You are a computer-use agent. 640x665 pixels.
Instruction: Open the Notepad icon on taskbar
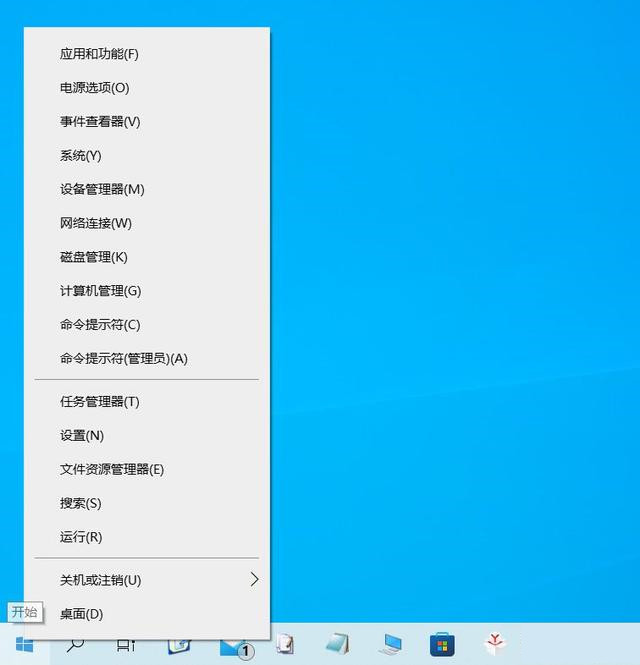(x=337, y=645)
